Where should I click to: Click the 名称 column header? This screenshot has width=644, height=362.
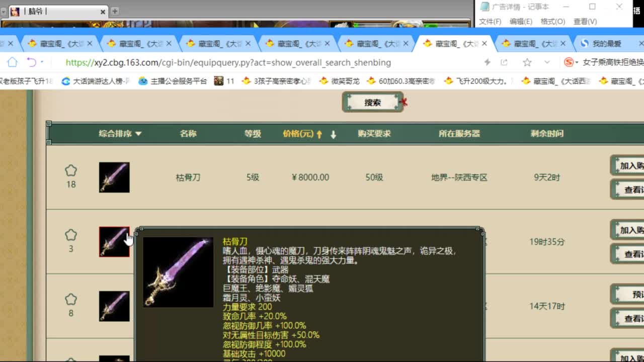[x=188, y=134]
